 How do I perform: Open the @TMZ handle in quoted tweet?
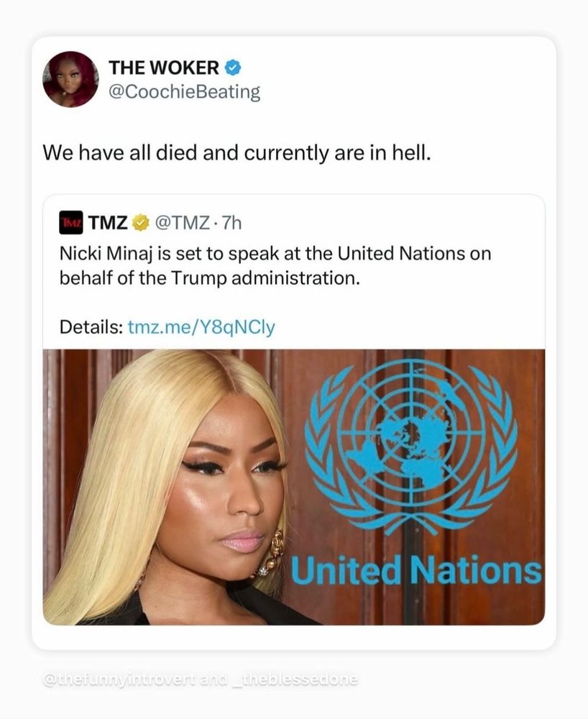pos(183,223)
